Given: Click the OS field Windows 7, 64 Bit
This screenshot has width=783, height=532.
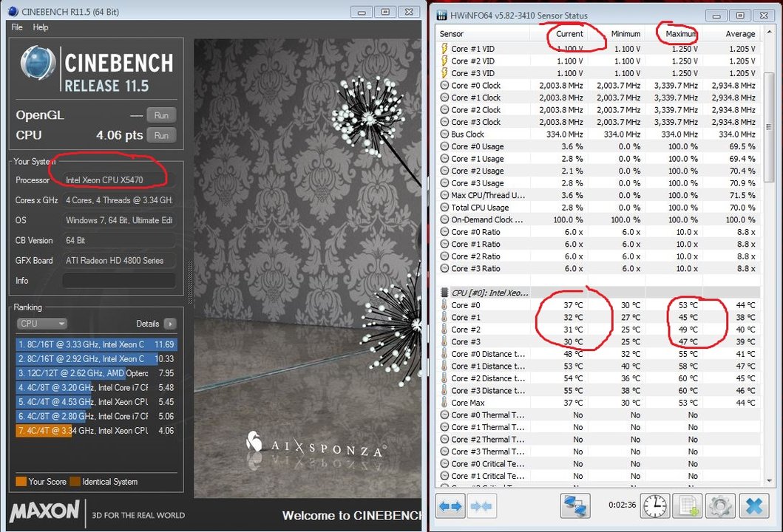Looking at the screenshot, I should coord(119,220).
